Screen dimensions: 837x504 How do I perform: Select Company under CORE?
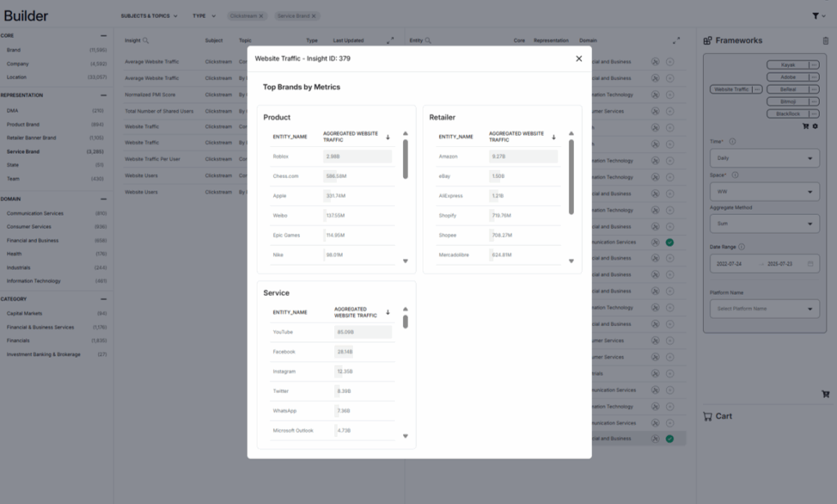(18, 64)
